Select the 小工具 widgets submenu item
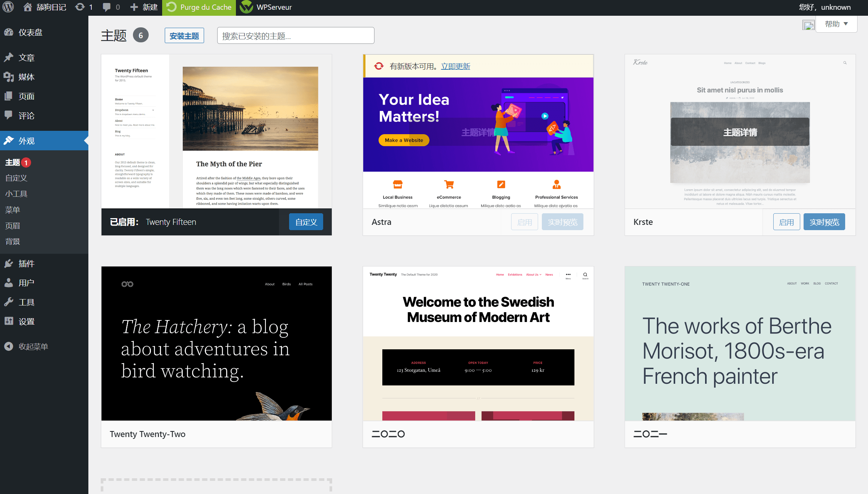This screenshot has width=868, height=494. pos(16,194)
